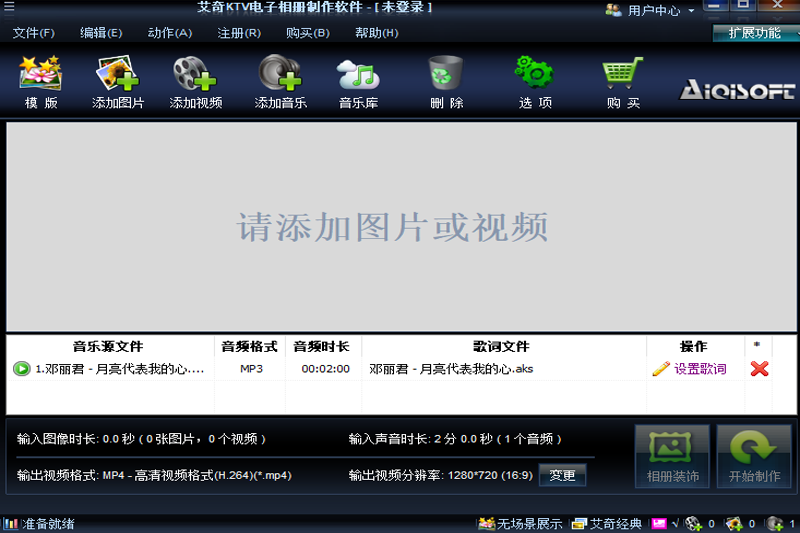The width and height of the screenshot is (800, 533).
Task: Click the 添加图片 add picture icon
Action: (118, 80)
